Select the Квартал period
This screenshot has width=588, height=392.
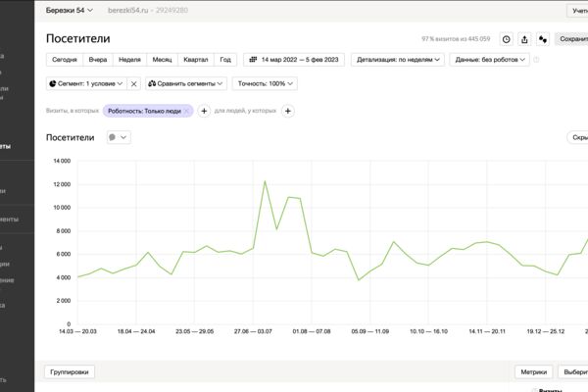196,60
